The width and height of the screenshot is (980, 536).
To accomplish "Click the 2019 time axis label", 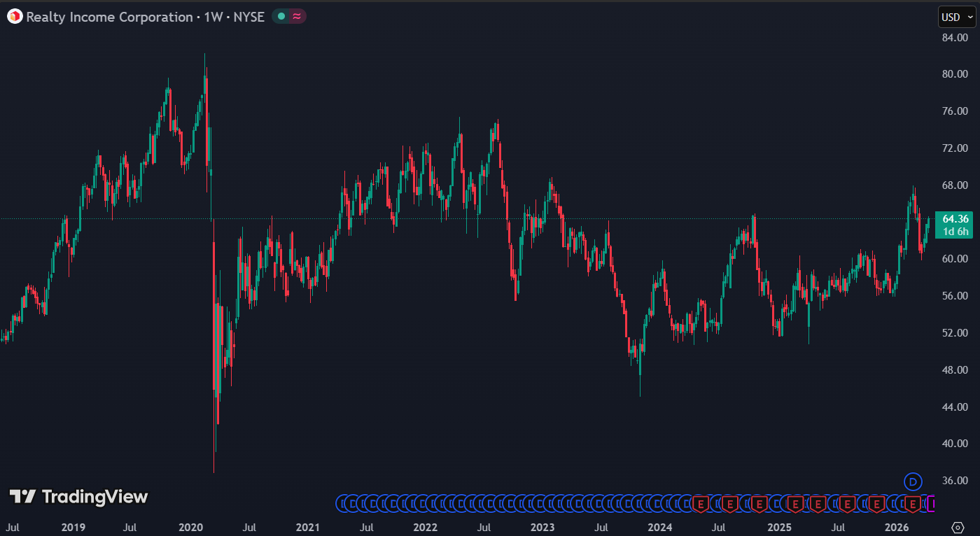I will point(73,527).
